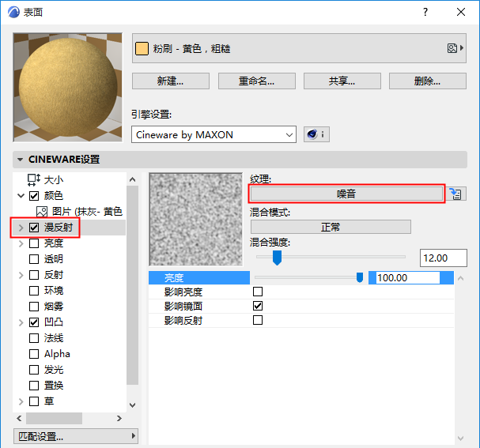Image resolution: width=480 pixels, height=448 pixels.
Task: Open the surface picker icon in name bar
Action: coord(455,48)
